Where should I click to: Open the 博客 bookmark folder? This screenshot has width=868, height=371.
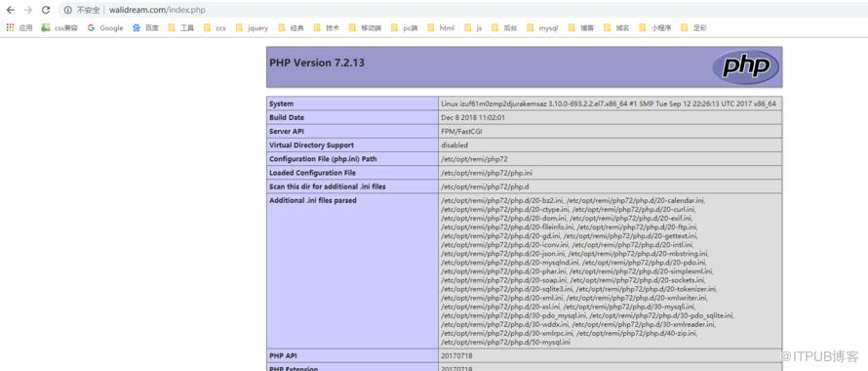pyautogui.click(x=581, y=27)
